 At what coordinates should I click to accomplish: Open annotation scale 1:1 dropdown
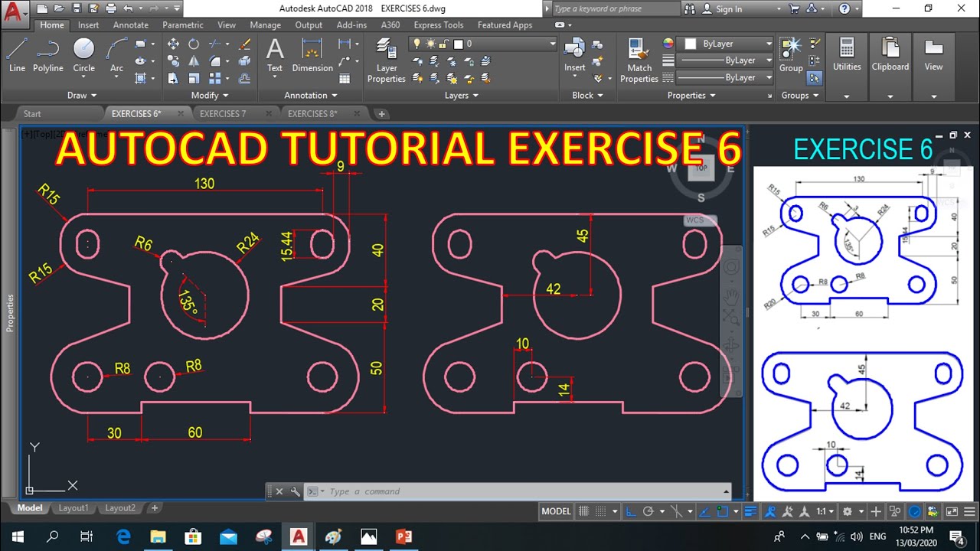825,511
